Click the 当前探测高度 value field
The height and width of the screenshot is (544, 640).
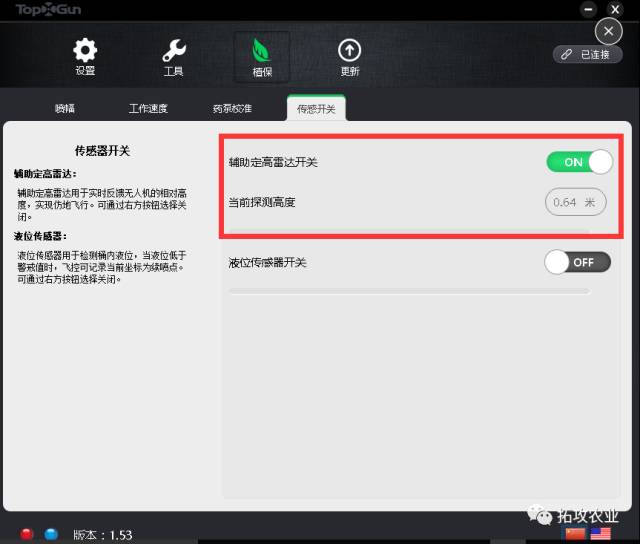pos(577,202)
